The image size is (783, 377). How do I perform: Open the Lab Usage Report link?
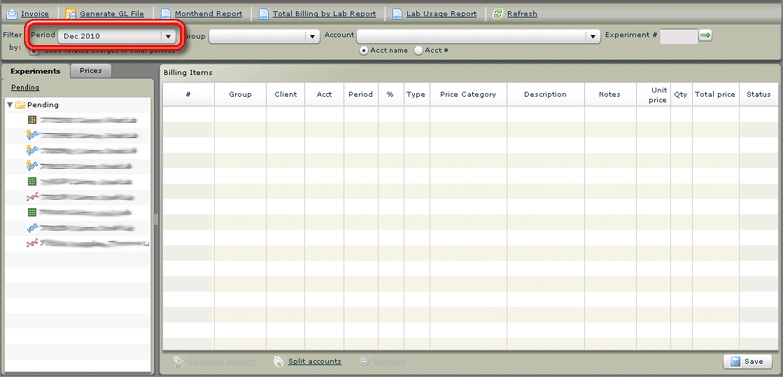[441, 14]
